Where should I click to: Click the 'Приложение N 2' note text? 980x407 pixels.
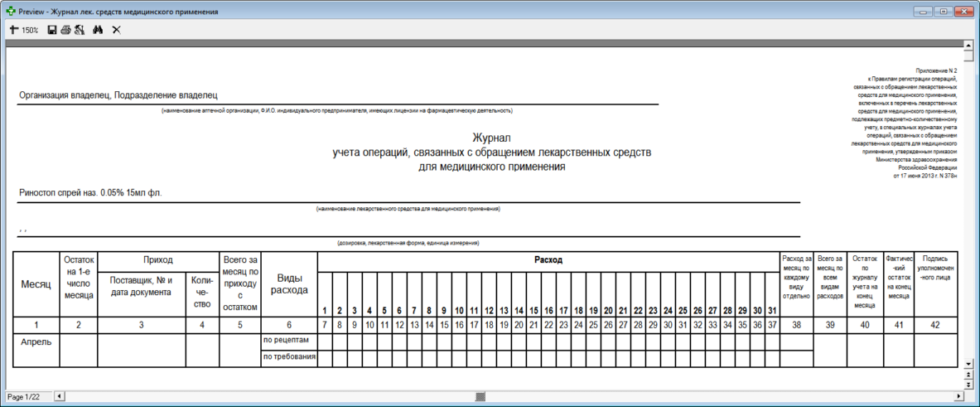click(x=935, y=72)
